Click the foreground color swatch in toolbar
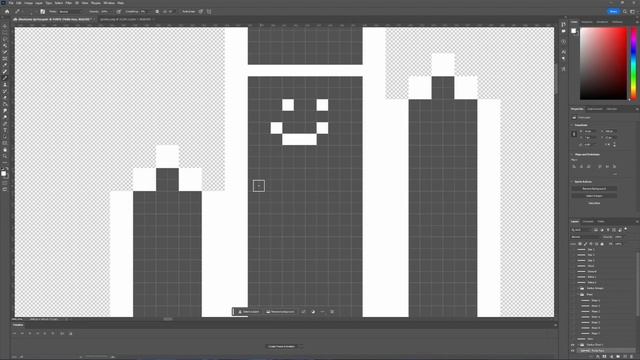640x360 pixels. point(3,173)
